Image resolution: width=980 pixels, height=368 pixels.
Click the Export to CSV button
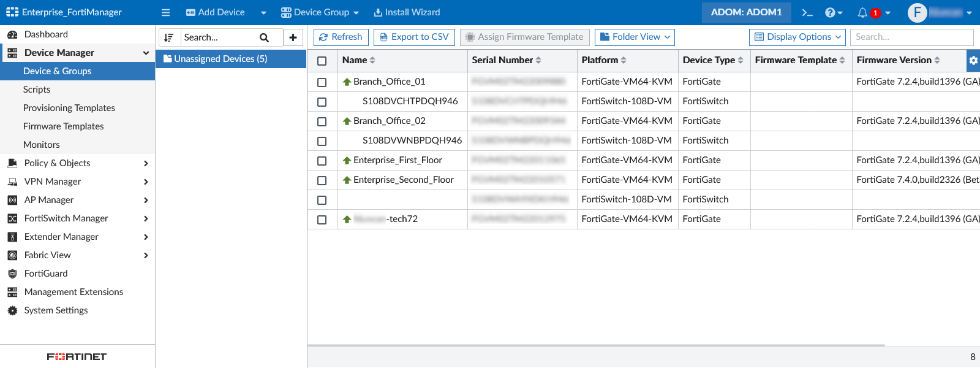click(414, 37)
